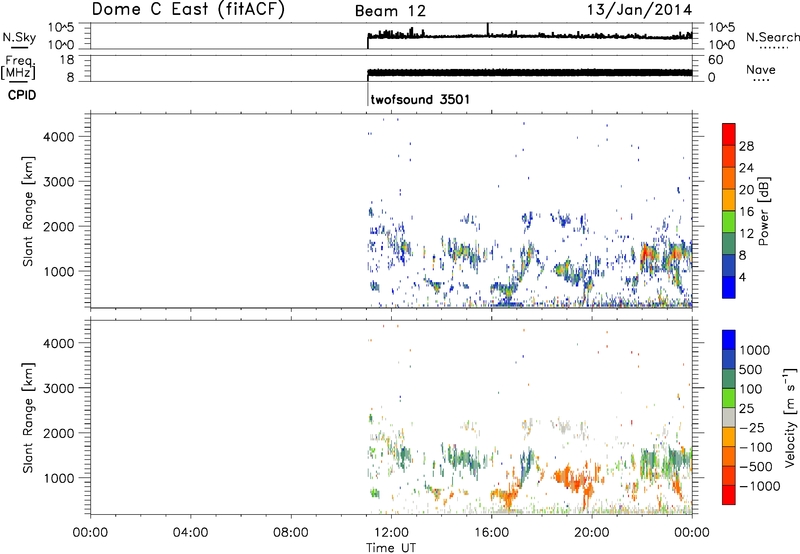Click the '20:00' time axis label

pos(592,533)
